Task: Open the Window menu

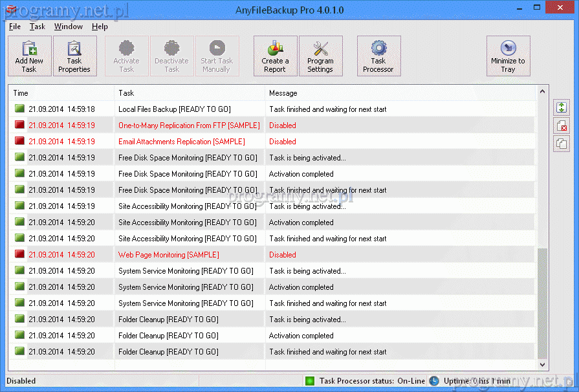Action: click(x=68, y=27)
